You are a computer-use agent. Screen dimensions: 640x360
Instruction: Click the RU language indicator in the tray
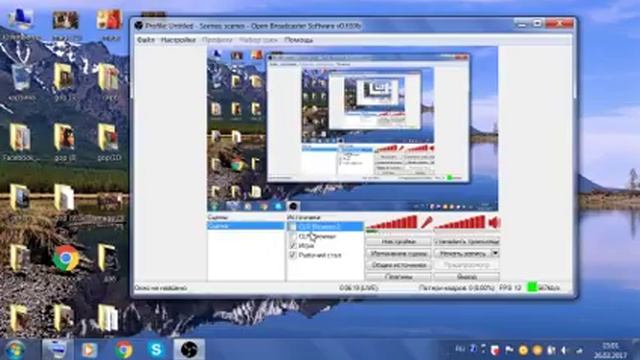[x=460, y=349]
